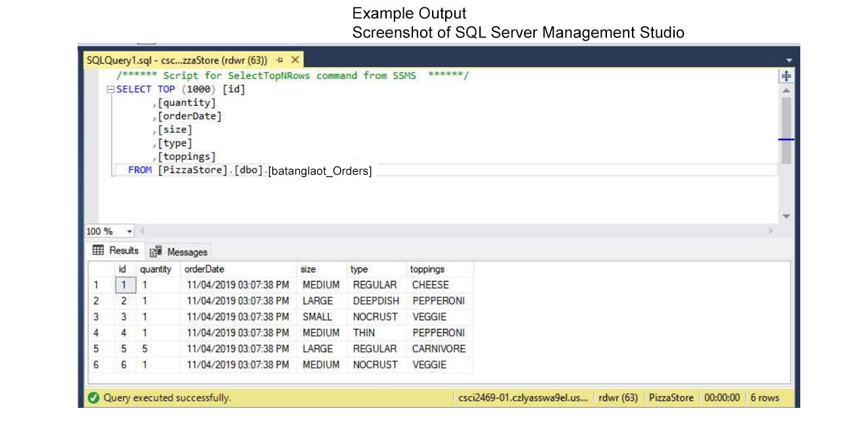The width and height of the screenshot is (868, 448).
Task: Select result row header 4
Action: (x=101, y=333)
